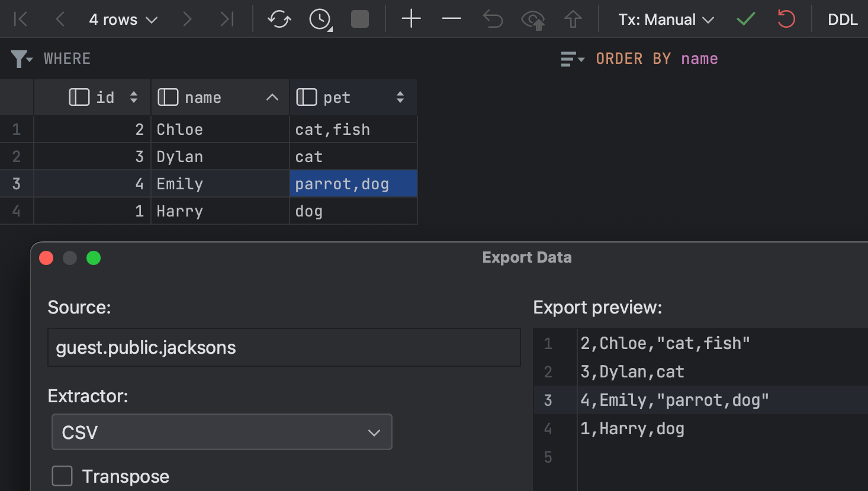Jump to the last page of rows

click(227, 19)
